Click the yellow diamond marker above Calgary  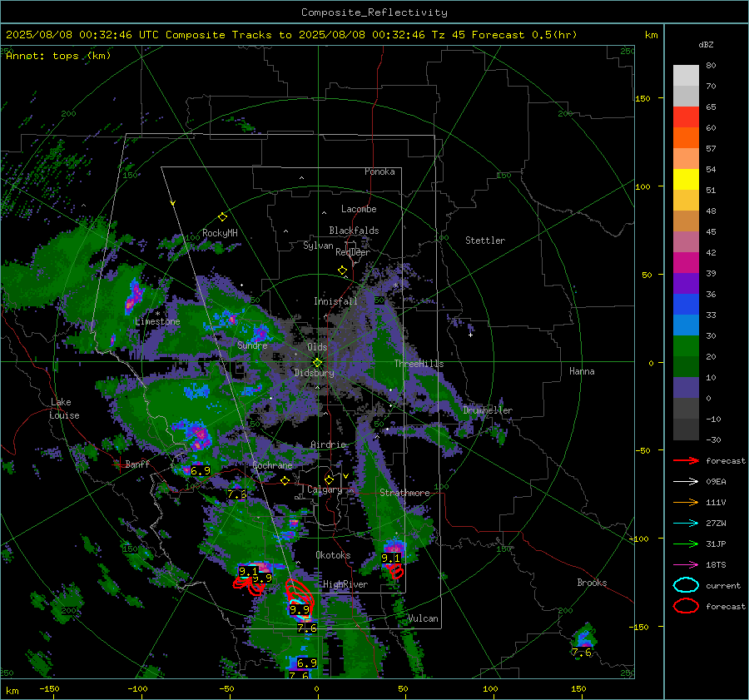point(329,479)
